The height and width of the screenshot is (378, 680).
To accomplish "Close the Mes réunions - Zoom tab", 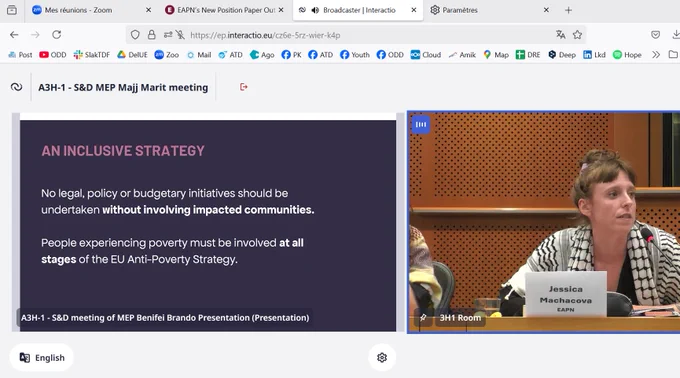I will 148,10.
